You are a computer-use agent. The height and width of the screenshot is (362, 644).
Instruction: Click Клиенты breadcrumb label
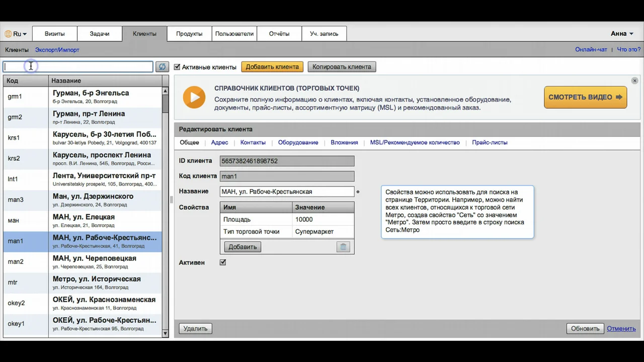[x=17, y=50]
